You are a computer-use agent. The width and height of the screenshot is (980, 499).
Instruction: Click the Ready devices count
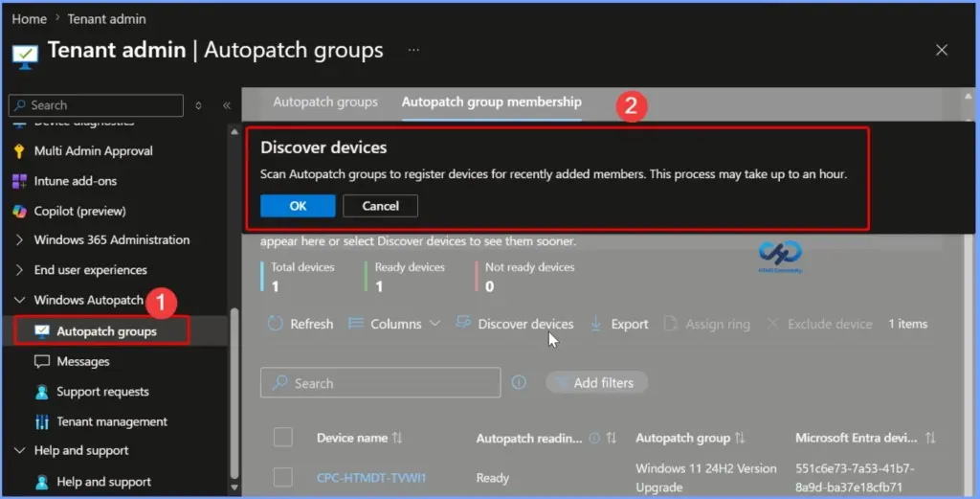tap(379, 286)
